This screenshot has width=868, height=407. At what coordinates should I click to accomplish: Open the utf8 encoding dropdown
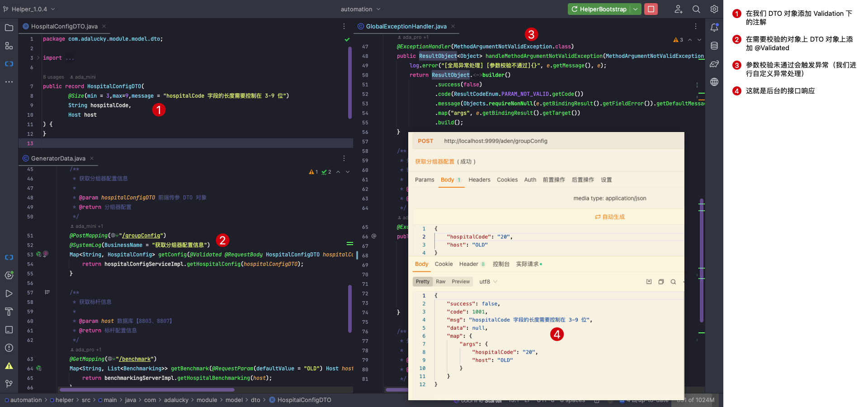click(x=488, y=282)
